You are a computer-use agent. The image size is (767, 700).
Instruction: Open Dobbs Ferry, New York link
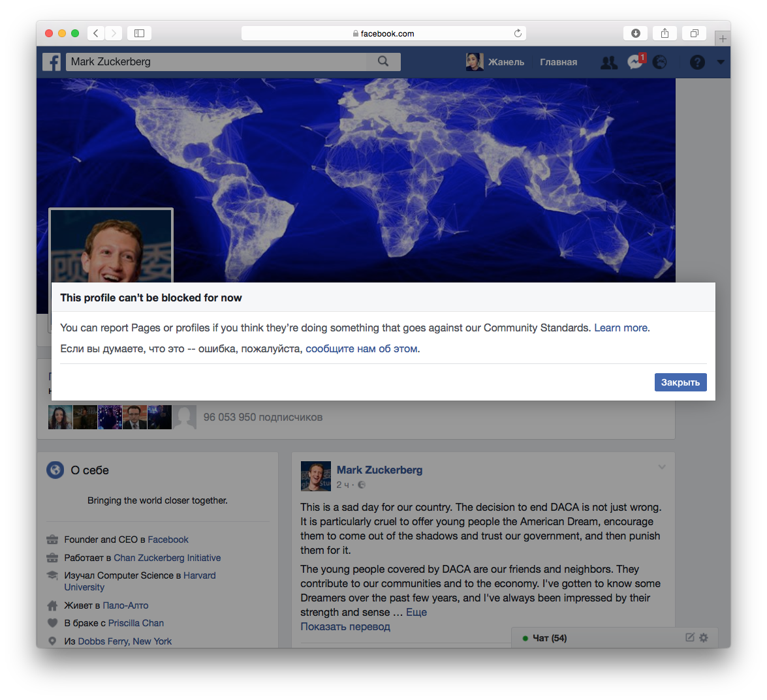[x=125, y=641]
